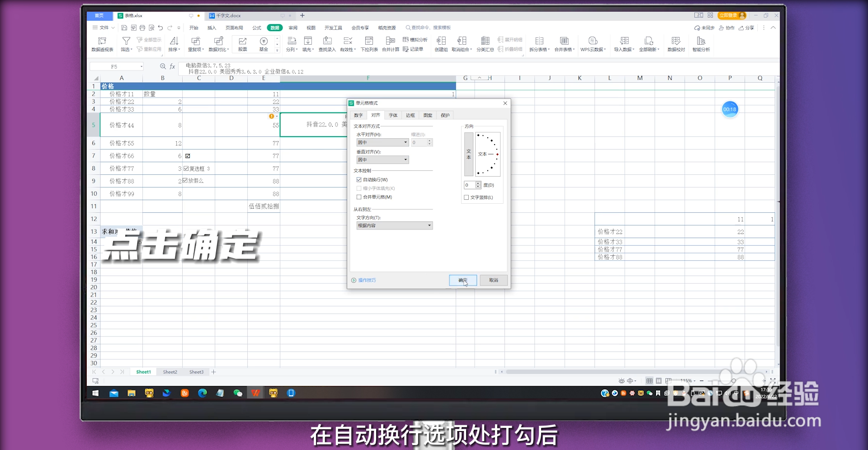Open the 文件 file menu dropdown
Image resolution: width=868 pixels, height=450 pixels.
click(x=104, y=28)
